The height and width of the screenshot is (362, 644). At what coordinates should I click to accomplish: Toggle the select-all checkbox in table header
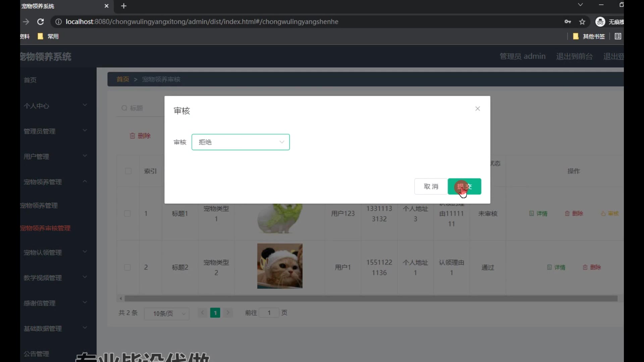tap(128, 171)
